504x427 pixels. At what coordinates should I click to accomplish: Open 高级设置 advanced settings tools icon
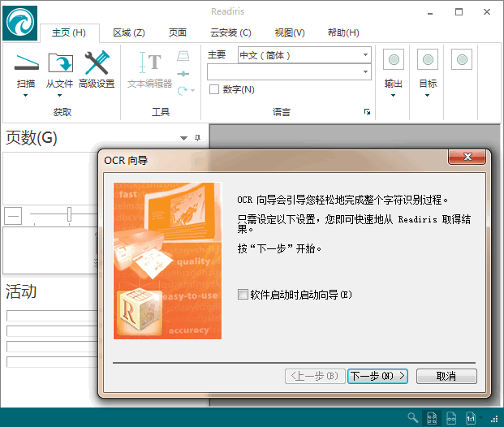pyautogui.click(x=97, y=63)
